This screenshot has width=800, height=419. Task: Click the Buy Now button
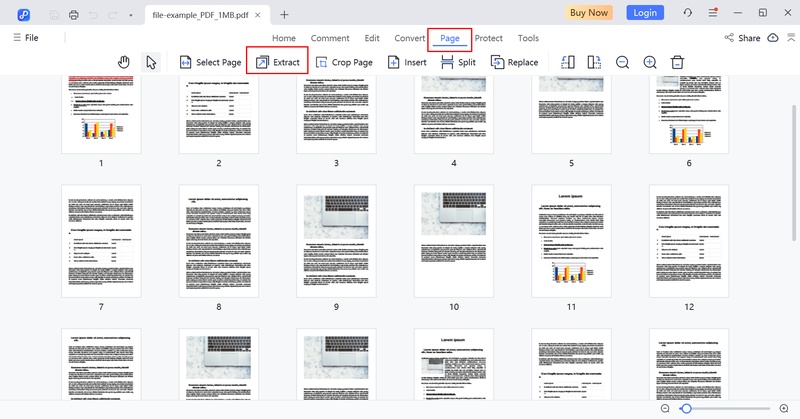pyautogui.click(x=588, y=13)
